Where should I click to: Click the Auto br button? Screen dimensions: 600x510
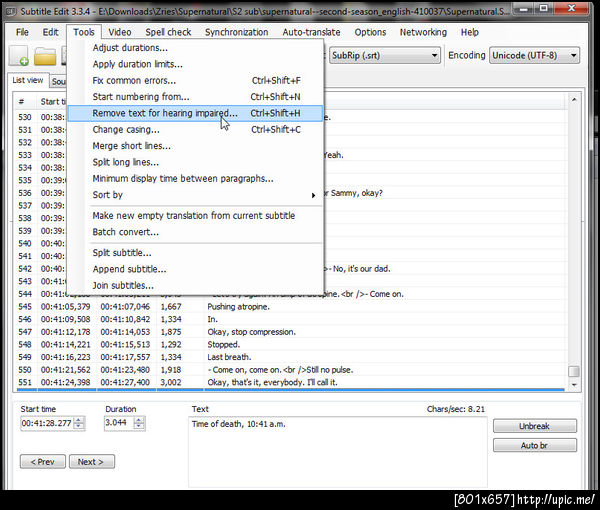click(535, 445)
